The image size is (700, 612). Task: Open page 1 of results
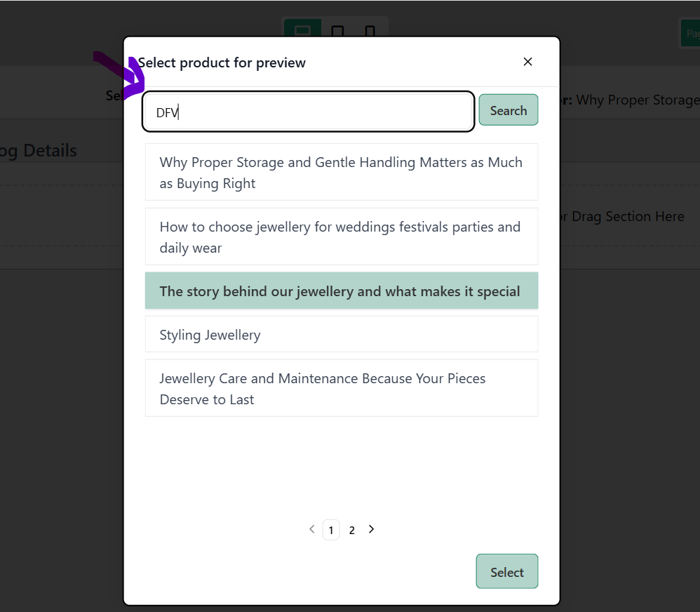[331, 531]
